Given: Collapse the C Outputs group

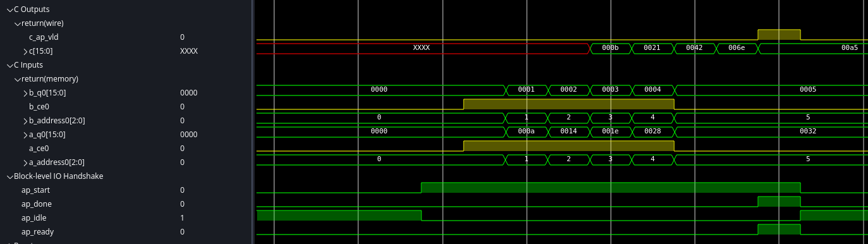Looking at the screenshot, I should point(9,9).
